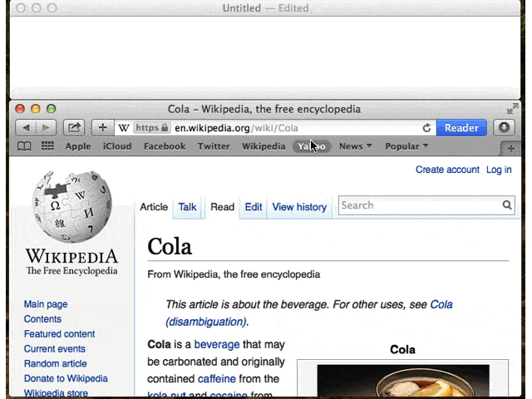Screen dimensions: 532x399
Task: Go to Wikipedia Main page link
Action: pyautogui.click(x=46, y=304)
